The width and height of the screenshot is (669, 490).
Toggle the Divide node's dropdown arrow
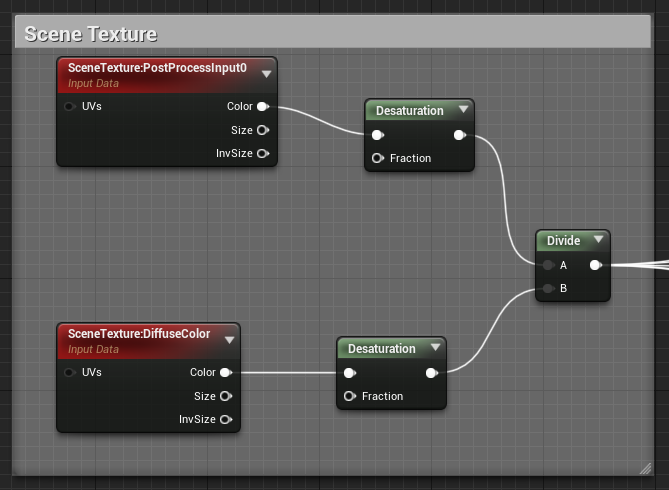(x=598, y=241)
